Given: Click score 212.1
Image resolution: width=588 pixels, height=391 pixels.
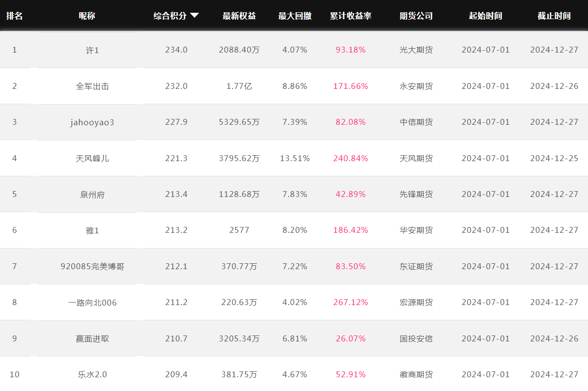Looking at the screenshot, I should 176,266.
